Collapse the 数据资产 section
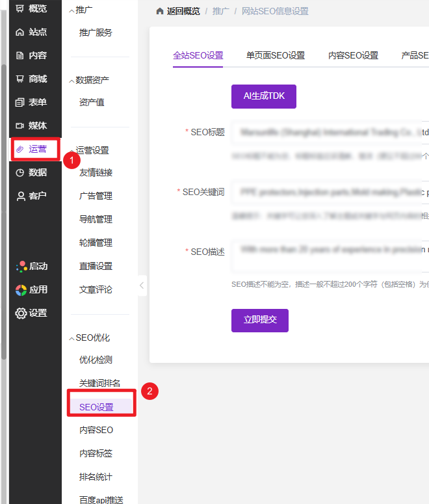Image resolution: width=429 pixels, height=504 pixels. 71,81
